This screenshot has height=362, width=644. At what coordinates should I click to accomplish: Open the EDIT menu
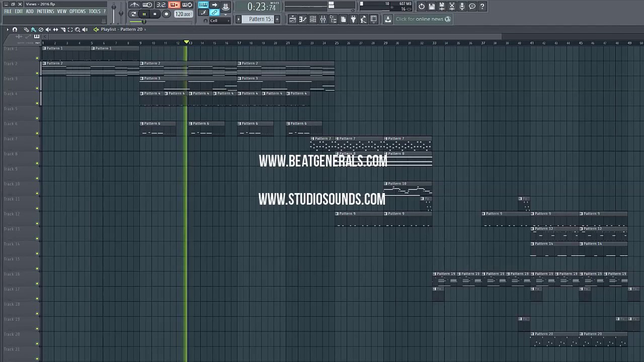click(x=19, y=12)
